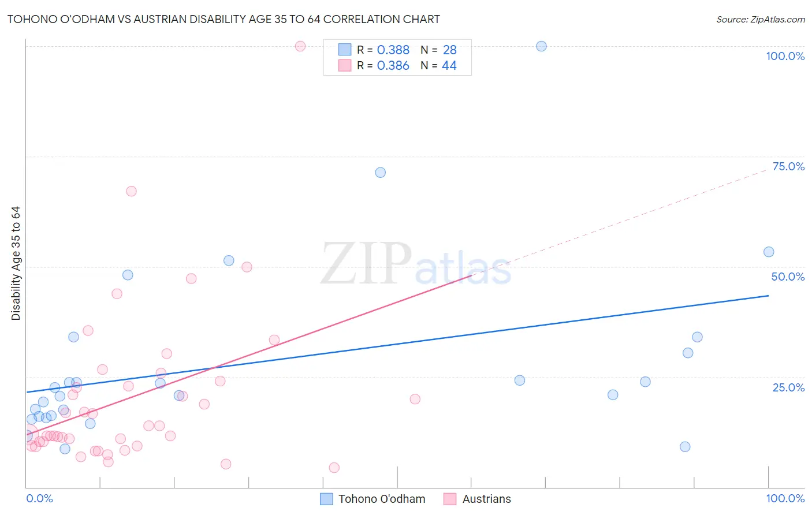
Task: Select the far-right blue point near 53%
Action: point(769,252)
